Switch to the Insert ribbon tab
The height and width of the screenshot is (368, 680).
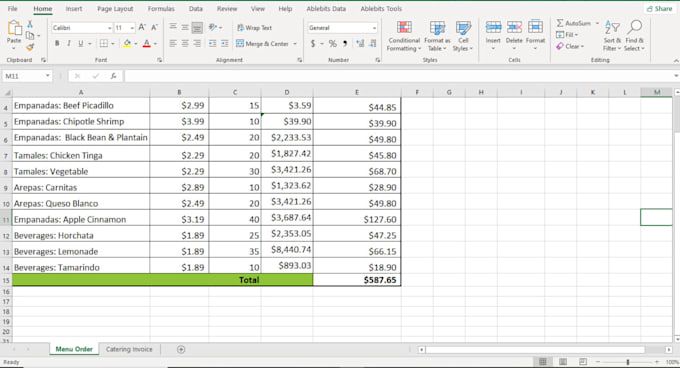pos(74,9)
